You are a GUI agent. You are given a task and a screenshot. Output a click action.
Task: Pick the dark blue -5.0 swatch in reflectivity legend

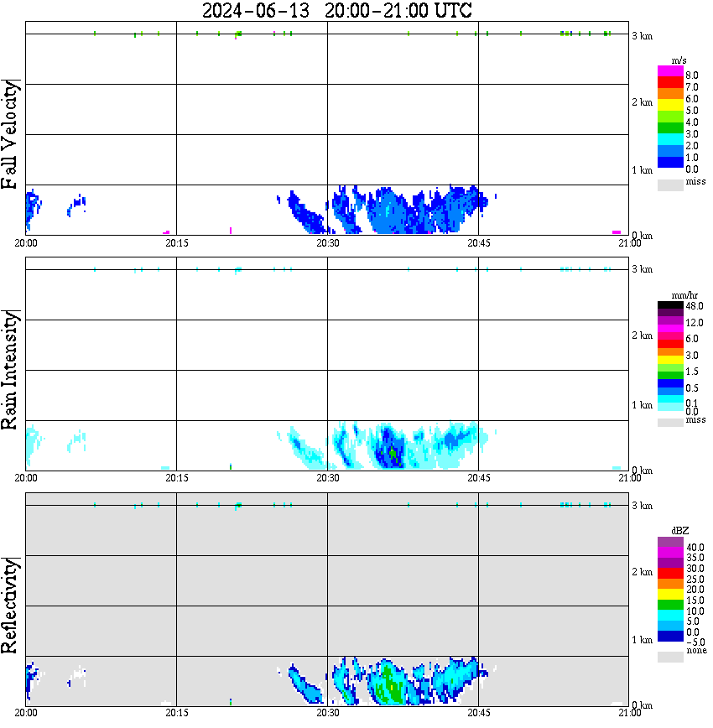pos(670,637)
